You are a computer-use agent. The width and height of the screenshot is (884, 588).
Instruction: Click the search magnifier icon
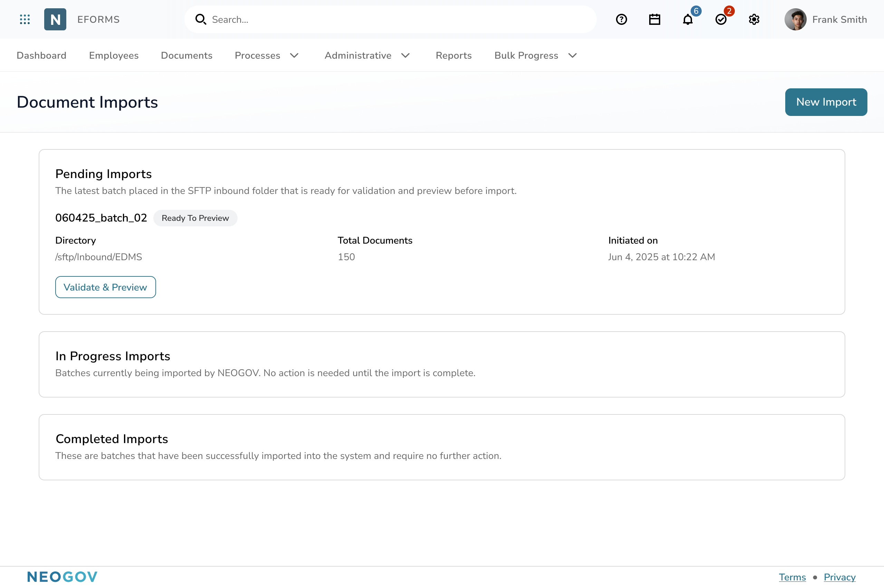(201, 19)
